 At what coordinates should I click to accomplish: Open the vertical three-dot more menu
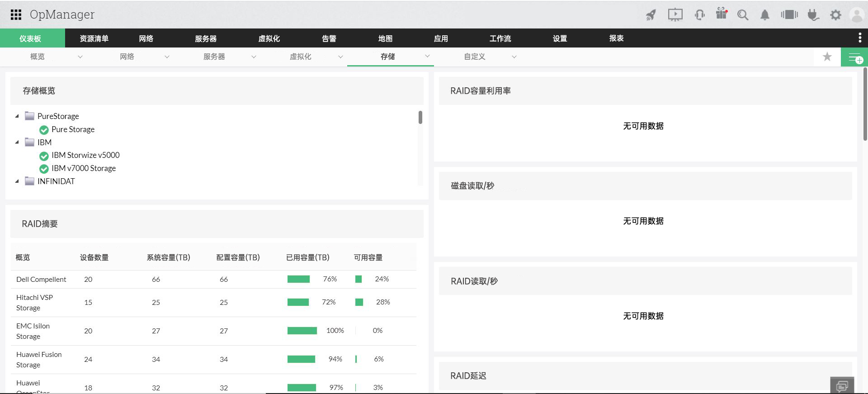pyautogui.click(x=859, y=38)
